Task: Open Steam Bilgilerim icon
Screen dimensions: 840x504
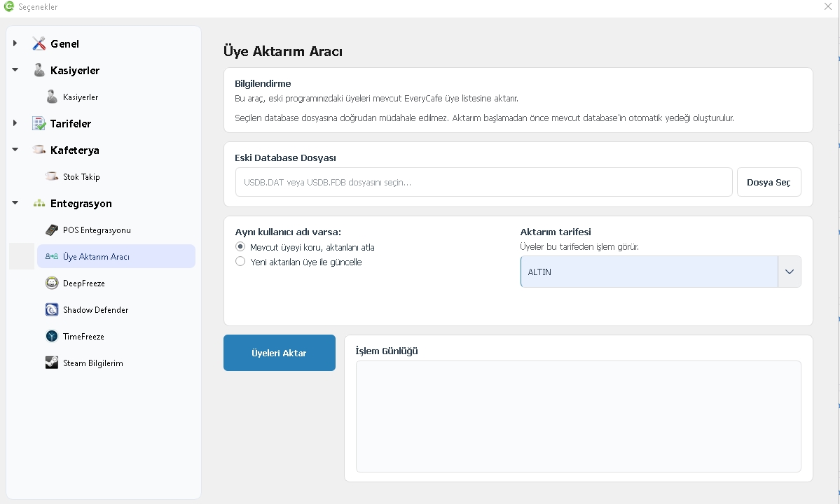Action: point(52,363)
